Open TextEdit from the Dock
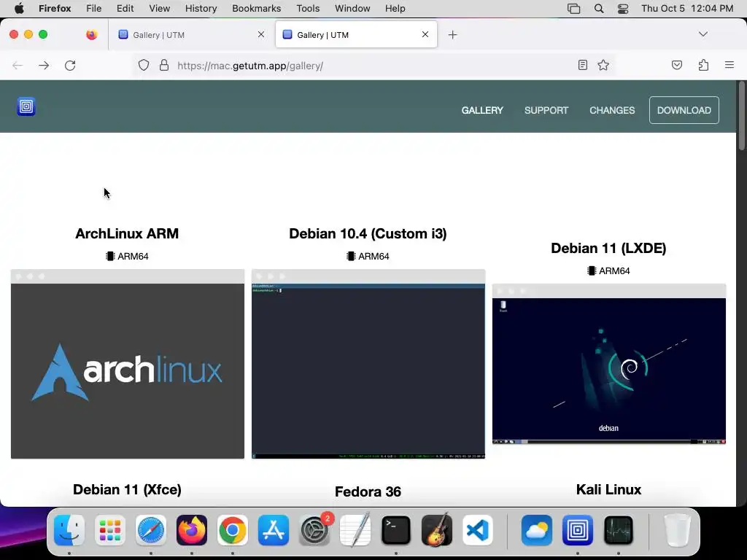Viewport: 747px width, 560px height. (x=355, y=530)
